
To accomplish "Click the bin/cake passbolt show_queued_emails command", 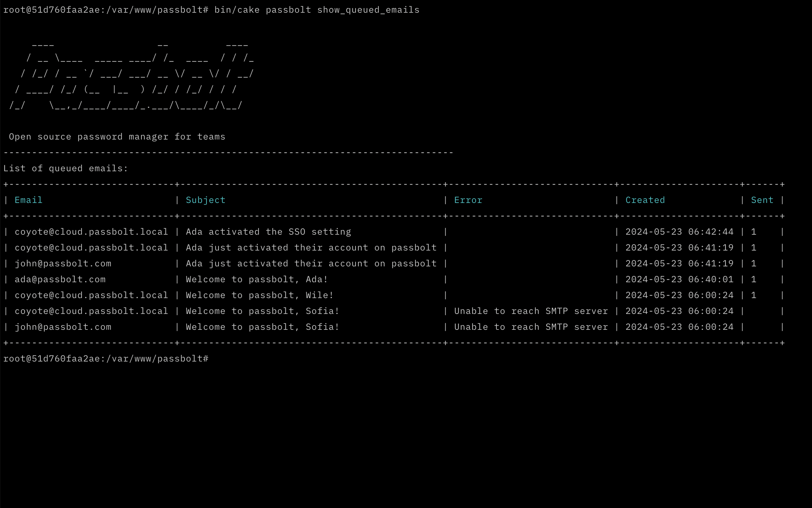I will coord(316,10).
